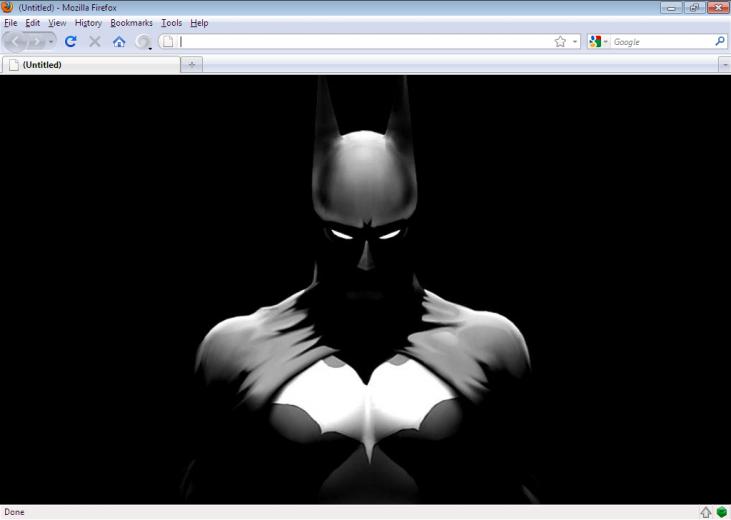Click the Back navigation arrow button
Viewport: 731px width, 520px height.
(x=14, y=42)
